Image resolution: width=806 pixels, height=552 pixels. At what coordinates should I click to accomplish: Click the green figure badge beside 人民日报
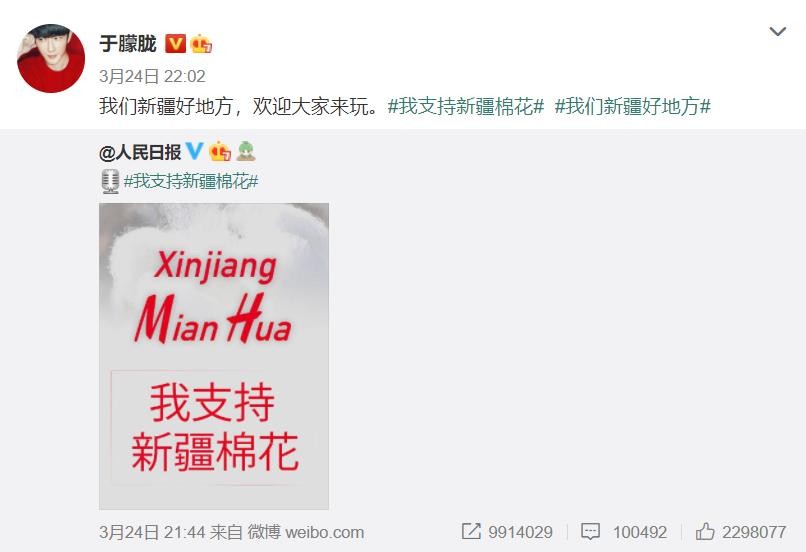[x=246, y=151]
